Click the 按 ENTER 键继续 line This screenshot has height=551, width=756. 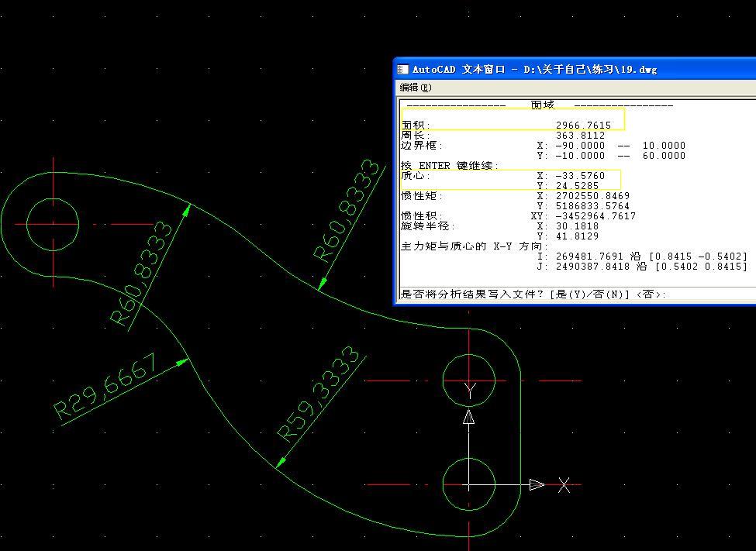pyautogui.click(x=450, y=165)
